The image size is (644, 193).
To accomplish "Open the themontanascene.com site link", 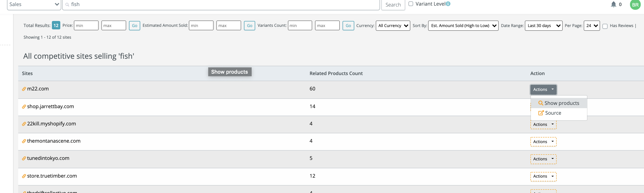I will tap(54, 141).
